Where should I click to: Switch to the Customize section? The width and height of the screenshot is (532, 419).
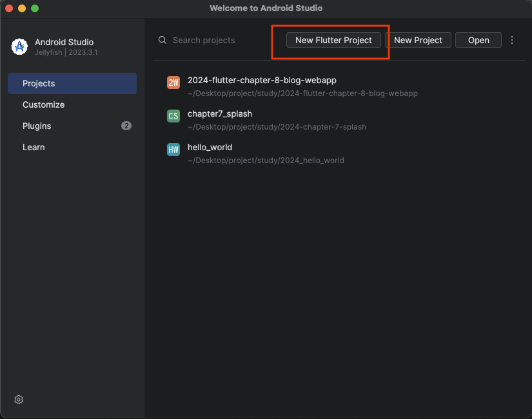point(72,104)
